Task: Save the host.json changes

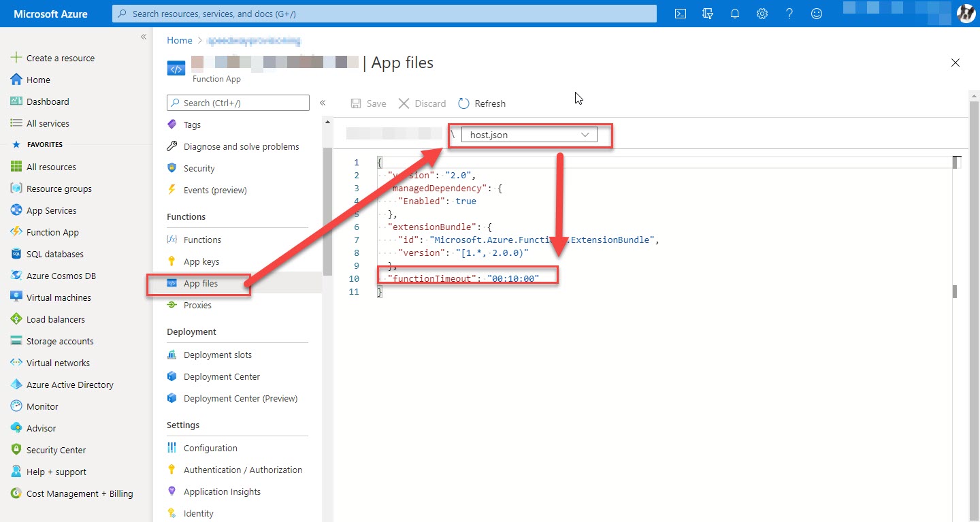Action: tap(367, 103)
